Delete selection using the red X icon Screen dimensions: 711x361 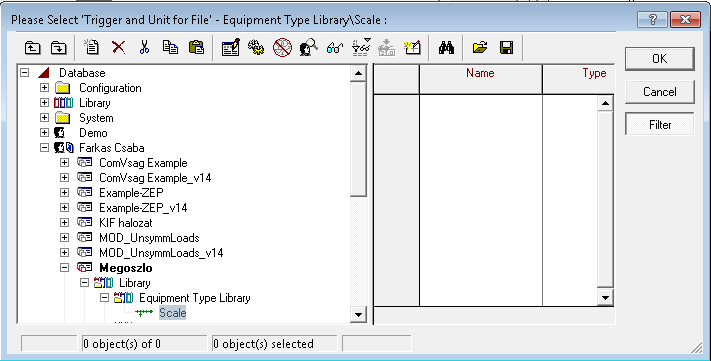coord(118,47)
